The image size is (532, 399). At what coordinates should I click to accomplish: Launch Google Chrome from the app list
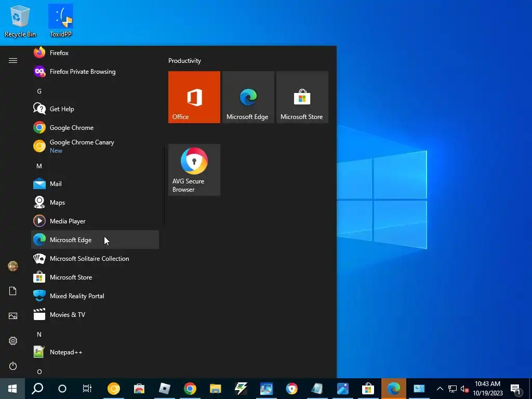click(95, 128)
